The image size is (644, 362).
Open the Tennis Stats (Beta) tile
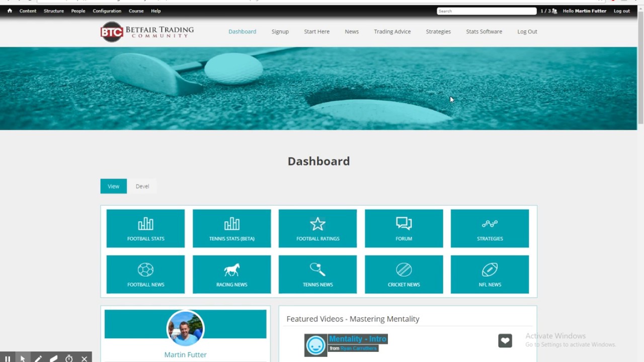click(231, 229)
